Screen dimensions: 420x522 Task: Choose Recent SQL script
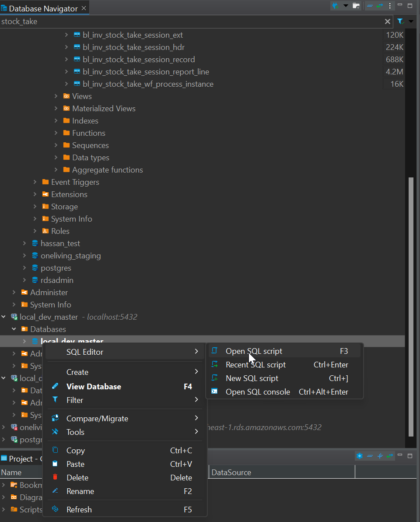coord(285,364)
